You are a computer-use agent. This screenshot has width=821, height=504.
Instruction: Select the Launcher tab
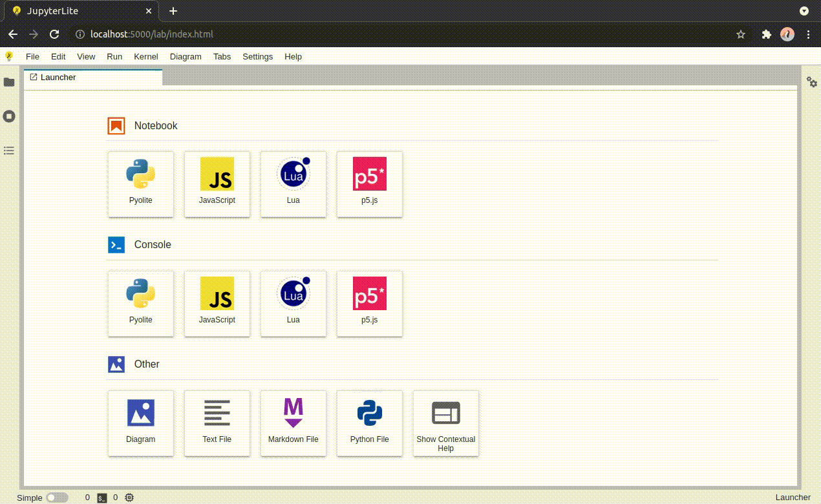pos(93,78)
